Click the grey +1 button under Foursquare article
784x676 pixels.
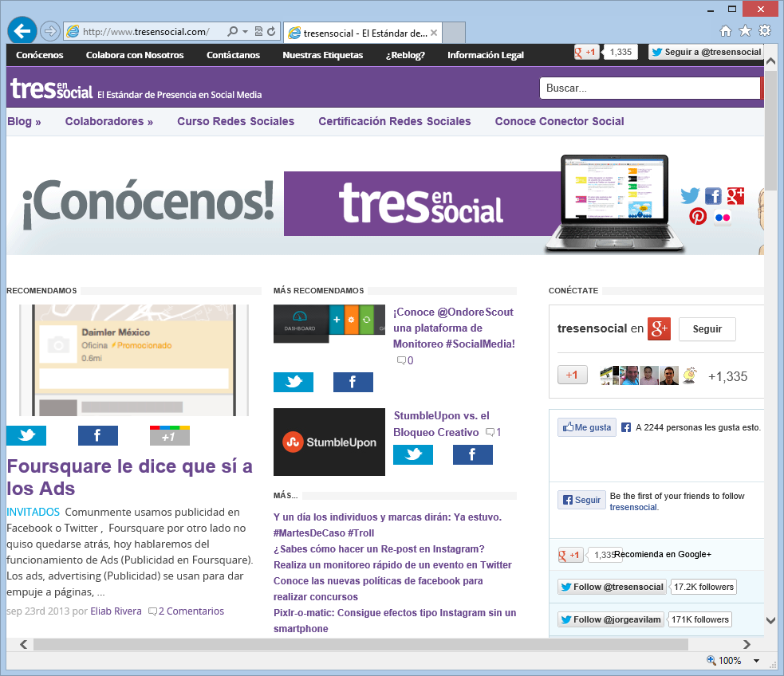(x=170, y=436)
